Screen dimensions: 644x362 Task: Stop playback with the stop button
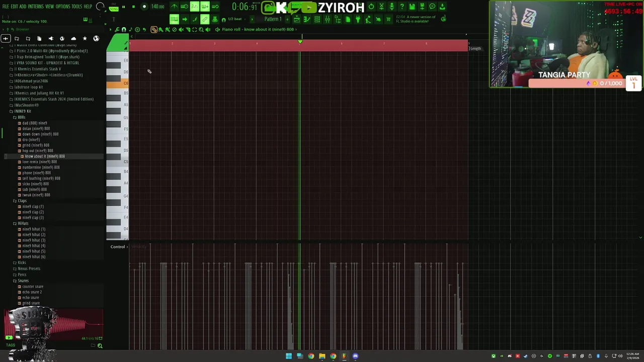pos(133,7)
